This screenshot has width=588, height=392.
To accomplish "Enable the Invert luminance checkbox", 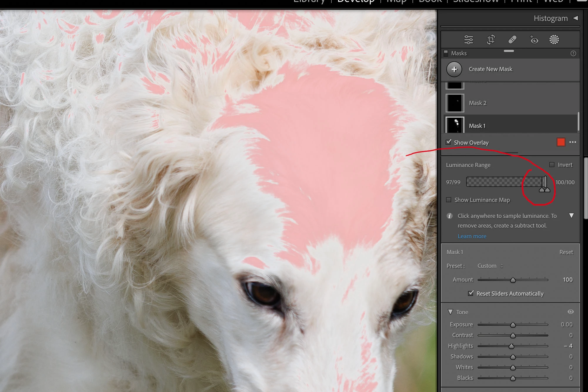I will coord(552,165).
